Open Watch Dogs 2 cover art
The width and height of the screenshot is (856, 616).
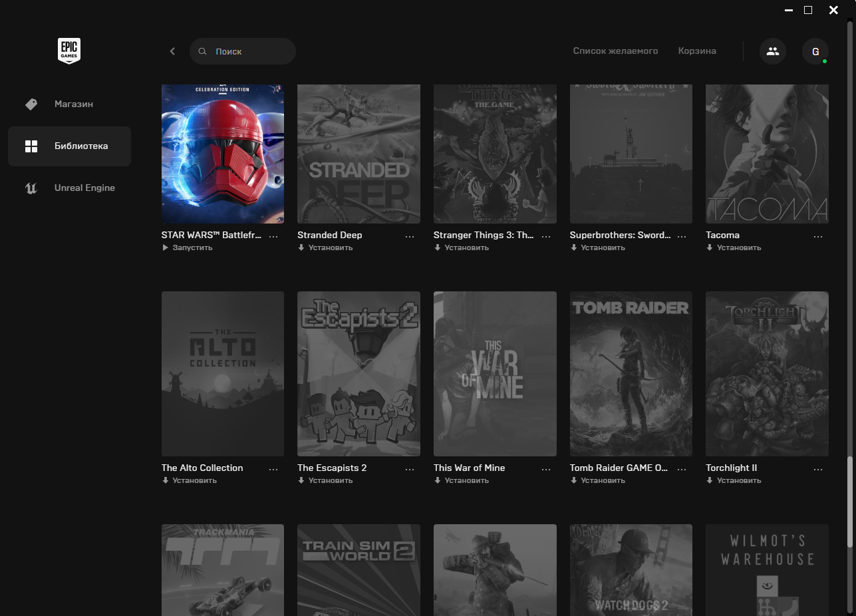631,570
